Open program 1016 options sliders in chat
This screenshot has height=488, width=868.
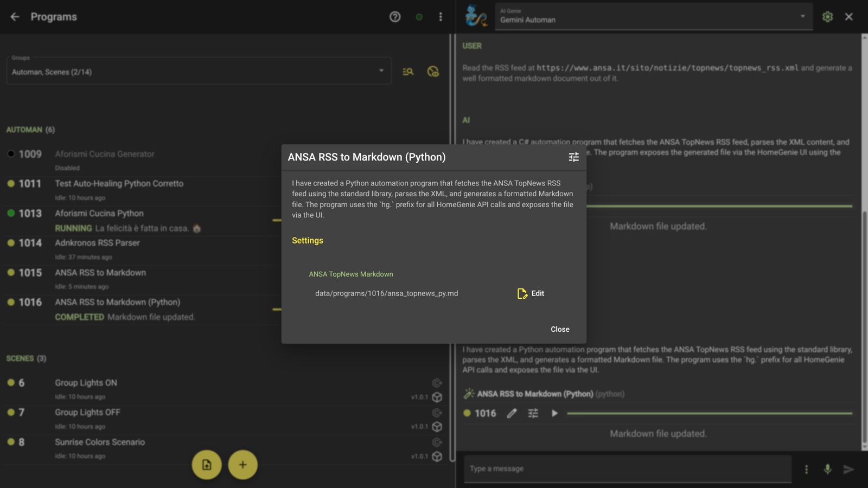tap(533, 413)
